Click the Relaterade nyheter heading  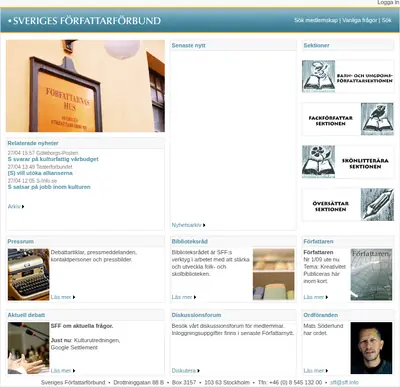point(33,143)
